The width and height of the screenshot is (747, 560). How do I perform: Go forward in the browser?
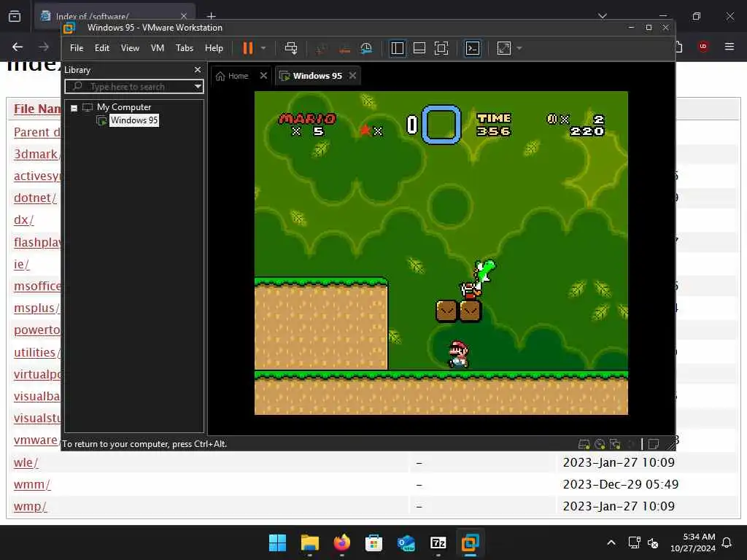pyautogui.click(x=44, y=47)
